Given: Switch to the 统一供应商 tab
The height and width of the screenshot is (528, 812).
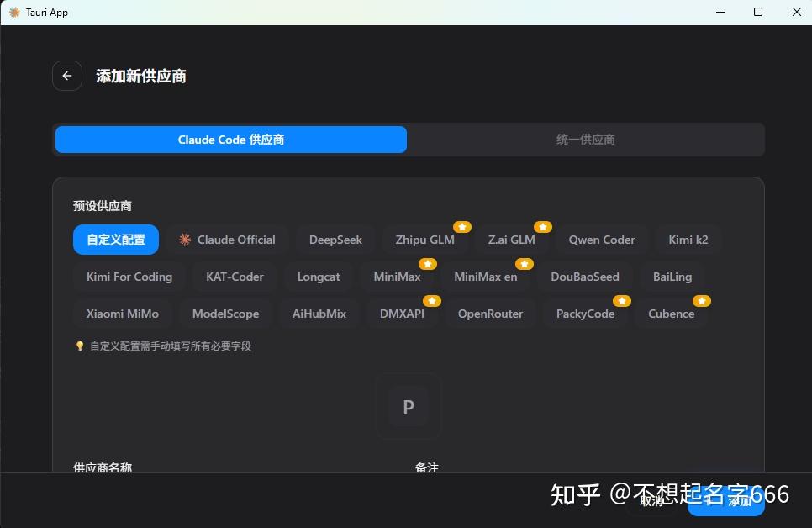Looking at the screenshot, I should coord(586,139).
